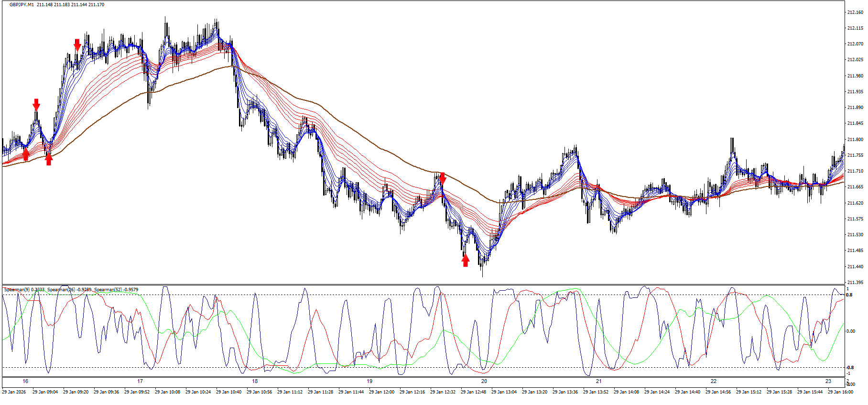Image resolution: width=868 pixels, height=405 pixels.
Task: Click hour marker 22 on the timeline
Action: (x=714, y=382)
